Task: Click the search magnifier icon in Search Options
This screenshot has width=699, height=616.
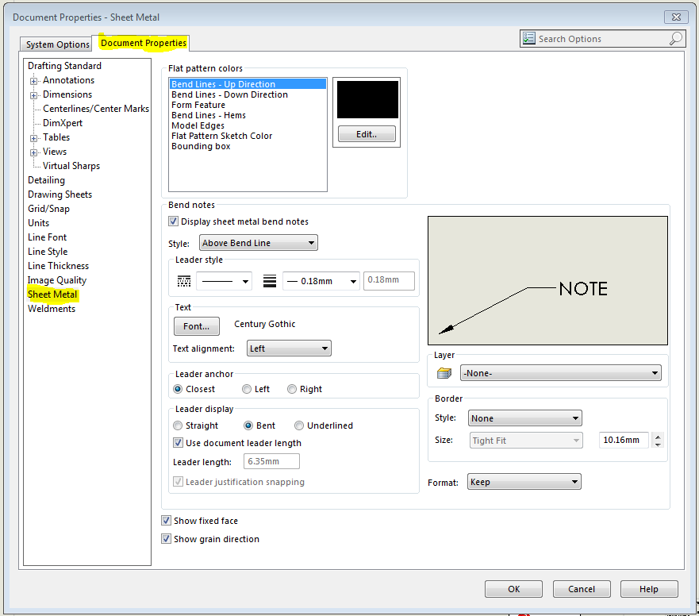Action: [x=675, y=39]
